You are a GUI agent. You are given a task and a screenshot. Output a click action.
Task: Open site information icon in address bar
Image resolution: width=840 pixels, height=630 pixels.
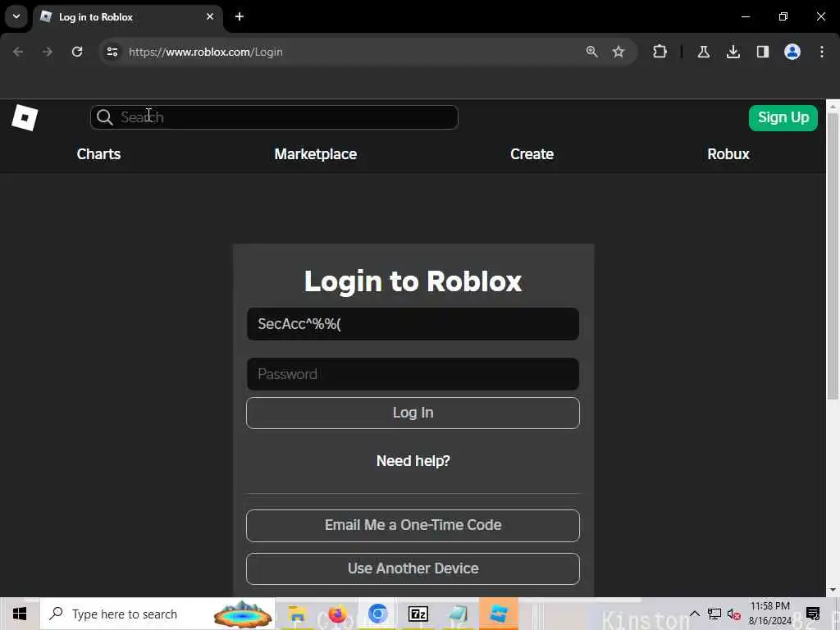pos(112,52)
